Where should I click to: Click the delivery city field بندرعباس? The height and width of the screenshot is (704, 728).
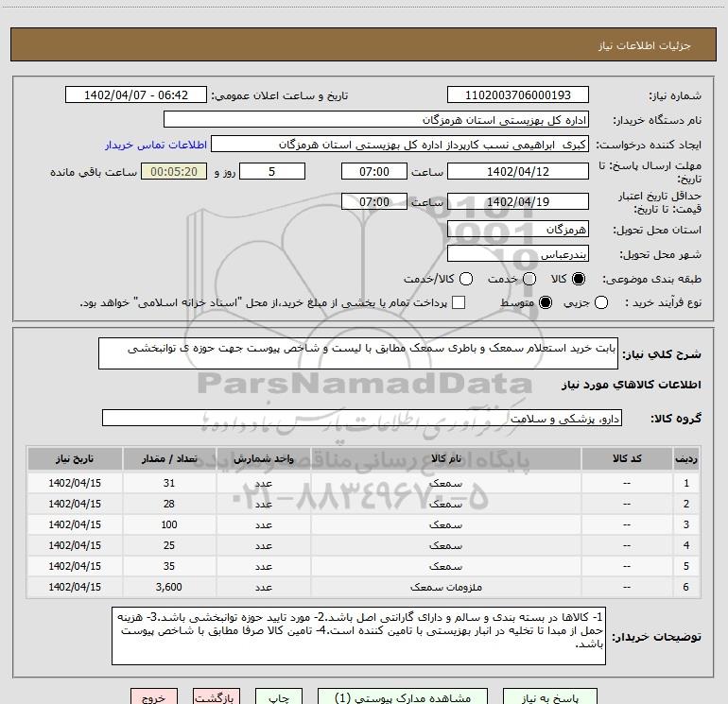518,253
